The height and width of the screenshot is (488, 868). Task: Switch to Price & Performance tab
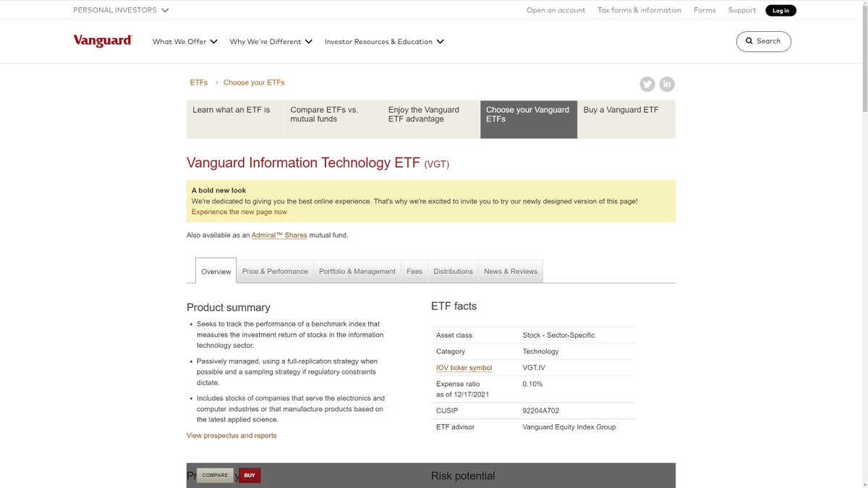click(x=275, y=271)
